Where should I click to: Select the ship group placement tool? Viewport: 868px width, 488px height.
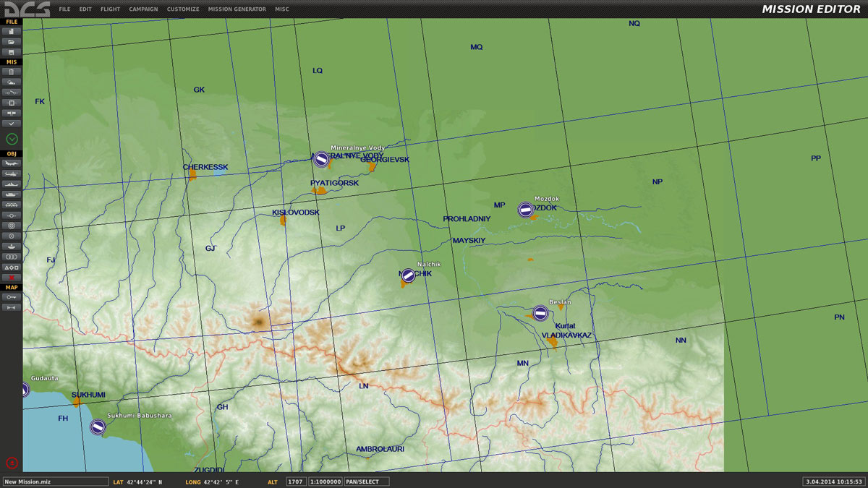click(12, 184)
